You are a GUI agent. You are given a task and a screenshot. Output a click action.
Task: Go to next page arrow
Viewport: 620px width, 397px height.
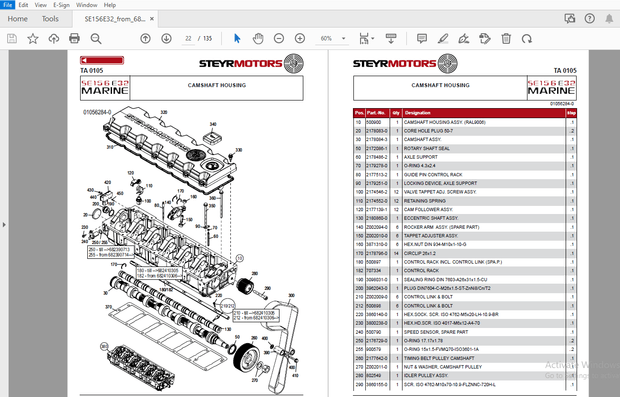(166, 38)
